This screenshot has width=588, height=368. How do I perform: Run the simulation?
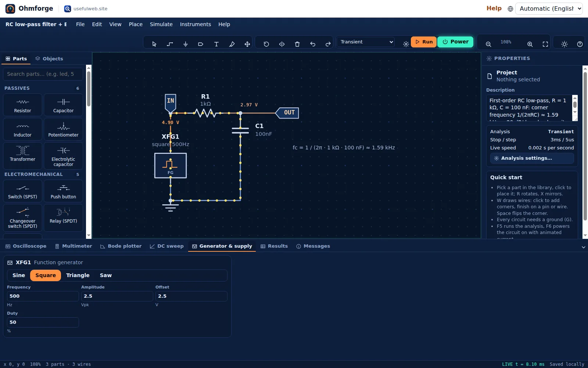tap(424, 42)
